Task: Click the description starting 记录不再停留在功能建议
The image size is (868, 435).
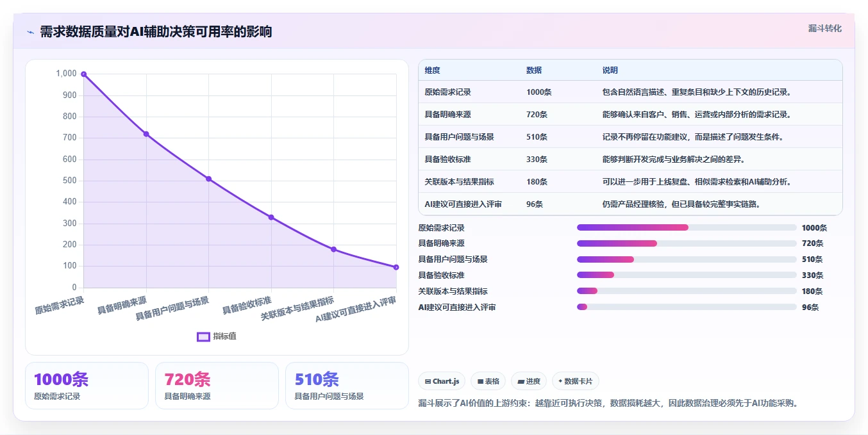Action: 693,137
